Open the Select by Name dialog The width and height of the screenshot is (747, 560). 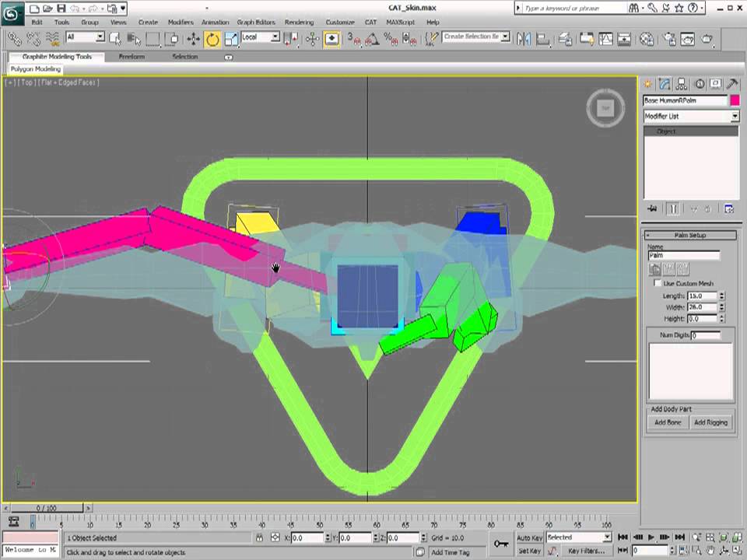coord(134,39)
